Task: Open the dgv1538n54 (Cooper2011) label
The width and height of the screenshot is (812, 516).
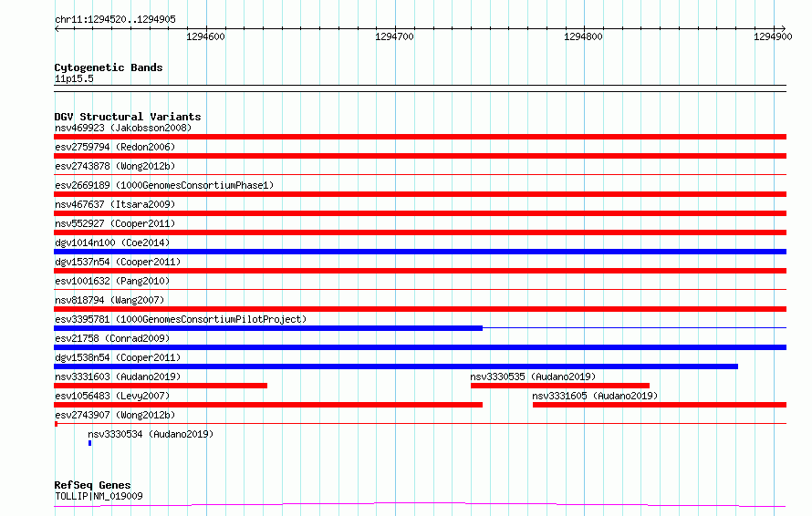Action: (x=118, y=357)
